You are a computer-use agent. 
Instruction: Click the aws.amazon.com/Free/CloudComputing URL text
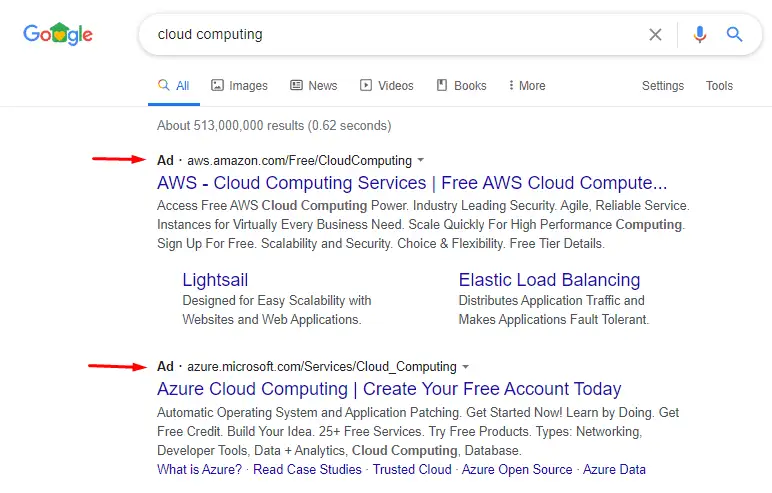pos(299,161)
